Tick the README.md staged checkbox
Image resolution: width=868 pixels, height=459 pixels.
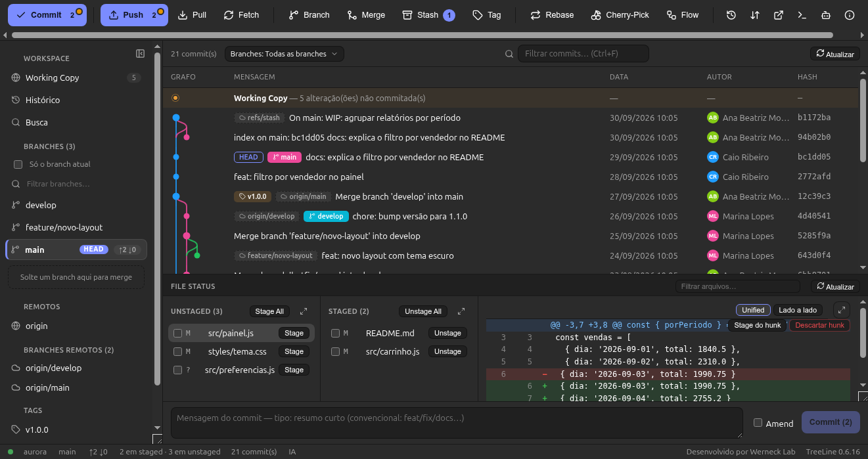click(x=335, y=334)
